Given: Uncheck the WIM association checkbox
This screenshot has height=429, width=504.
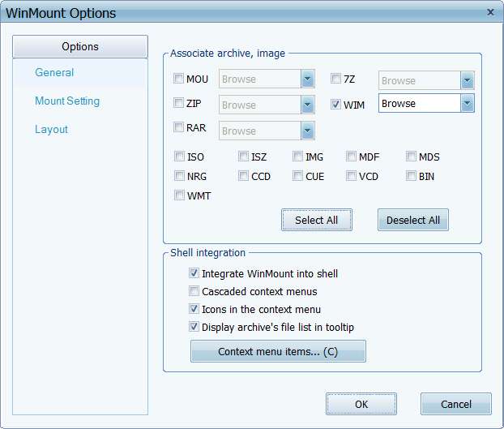Looking at the screenshot, I should (x=335, y=104).
